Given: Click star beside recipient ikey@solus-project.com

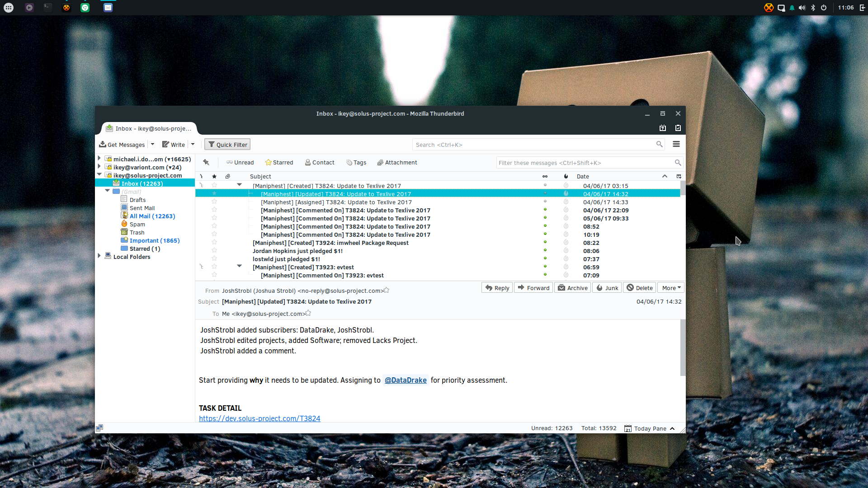Looking at the screenshot, I should pyautogui.click(x=308, y=313).
